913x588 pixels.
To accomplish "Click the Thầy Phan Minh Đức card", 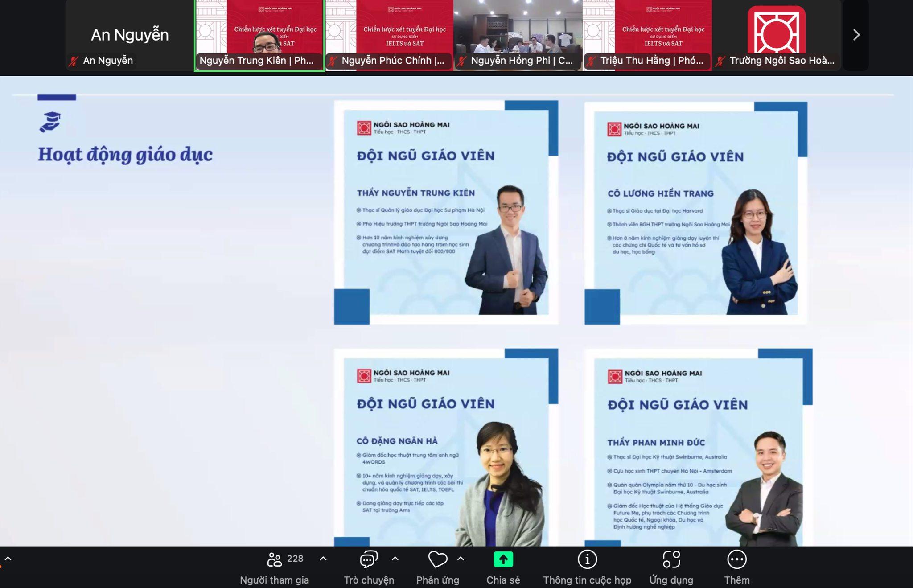I will tap(699, 447).
